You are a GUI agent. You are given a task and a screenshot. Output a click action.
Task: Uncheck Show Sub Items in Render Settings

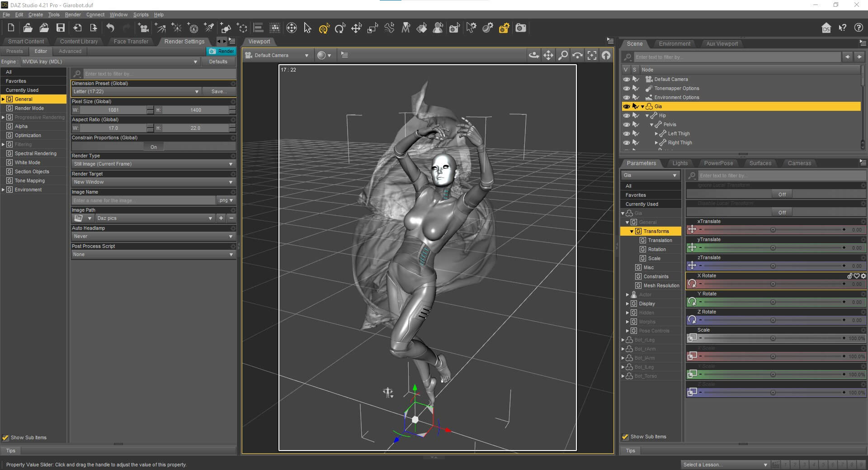5,437
